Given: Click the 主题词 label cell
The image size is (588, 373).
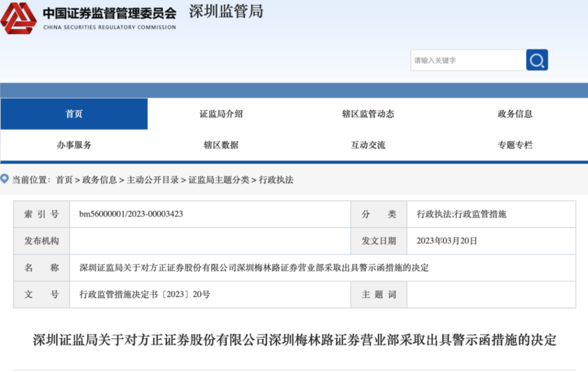Looking at the screenshot, I should point(379,294).
